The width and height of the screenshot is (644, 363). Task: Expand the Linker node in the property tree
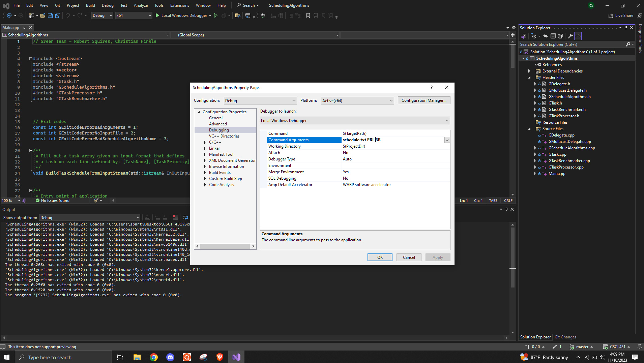[205, 148]
